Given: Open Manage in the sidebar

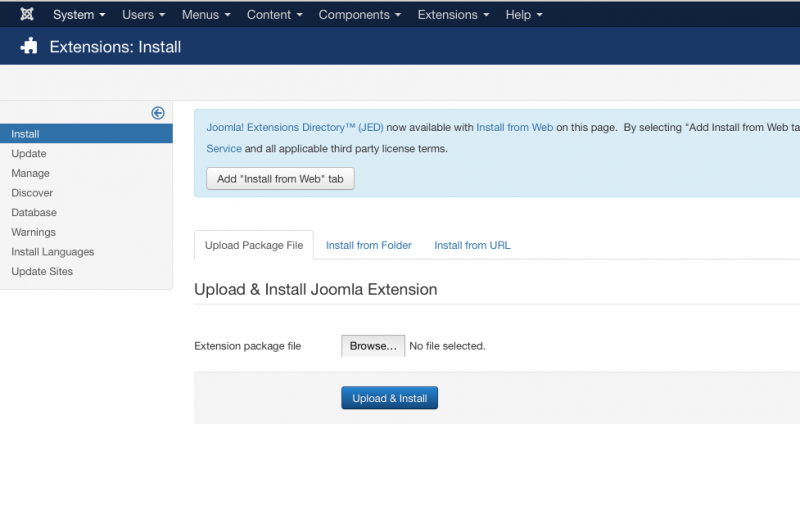Looking at the screenshot, I should [31, 174].
